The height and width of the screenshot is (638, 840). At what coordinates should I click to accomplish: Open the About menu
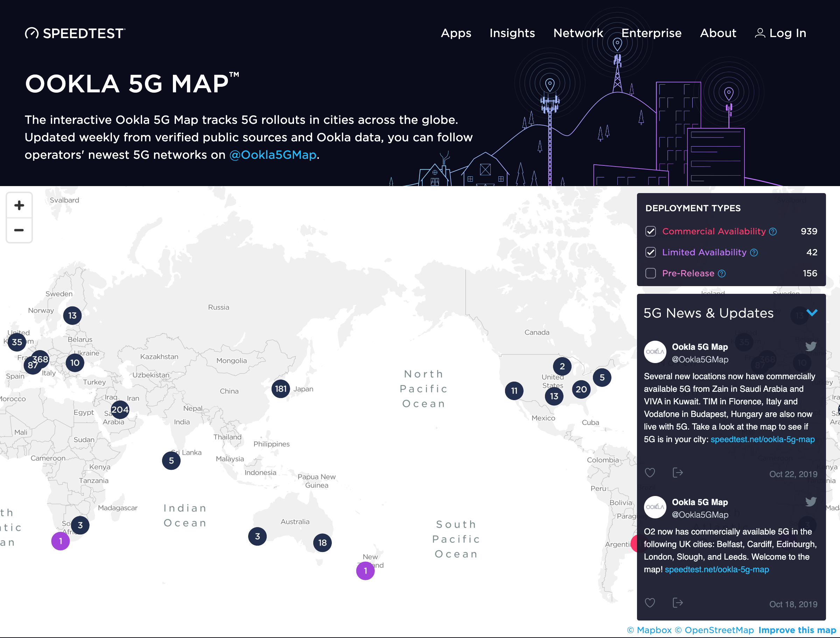coord(718,34)
